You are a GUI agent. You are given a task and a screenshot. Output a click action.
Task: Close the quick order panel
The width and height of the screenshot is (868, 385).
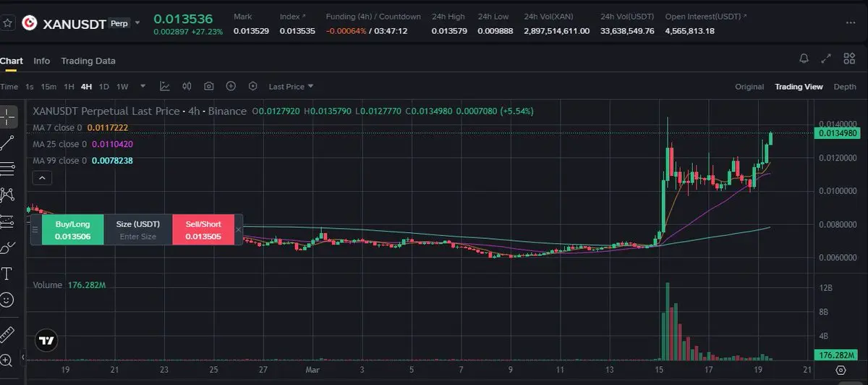coord(239,229)
